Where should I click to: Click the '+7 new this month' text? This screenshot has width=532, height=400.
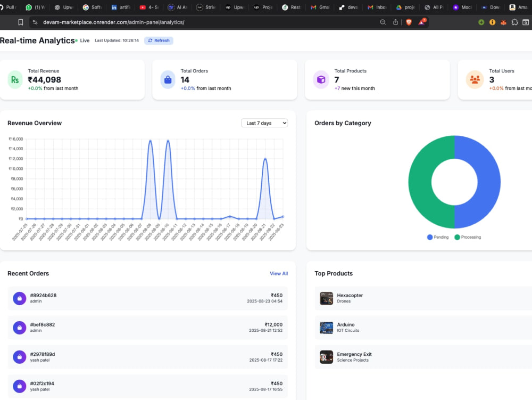[x=354, y=88]
